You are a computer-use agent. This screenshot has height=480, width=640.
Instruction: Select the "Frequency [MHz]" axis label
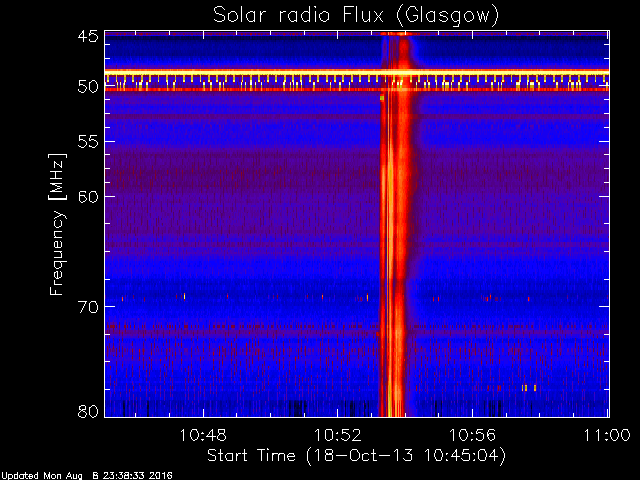tap(57, 224)
